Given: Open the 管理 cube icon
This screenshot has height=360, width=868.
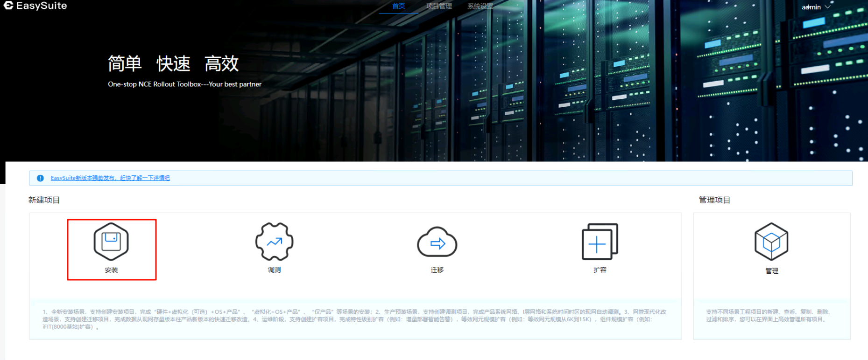Looking at the screenshot, I should (771, 242).
